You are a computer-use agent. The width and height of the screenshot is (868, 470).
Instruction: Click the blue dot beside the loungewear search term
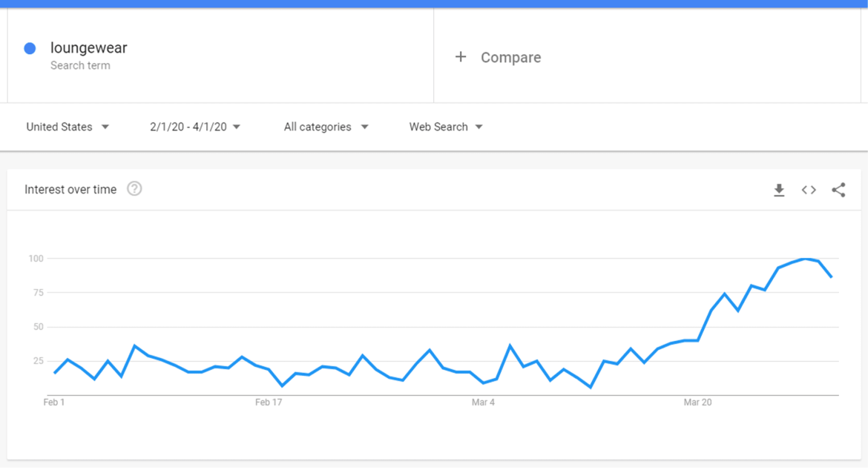29,47
